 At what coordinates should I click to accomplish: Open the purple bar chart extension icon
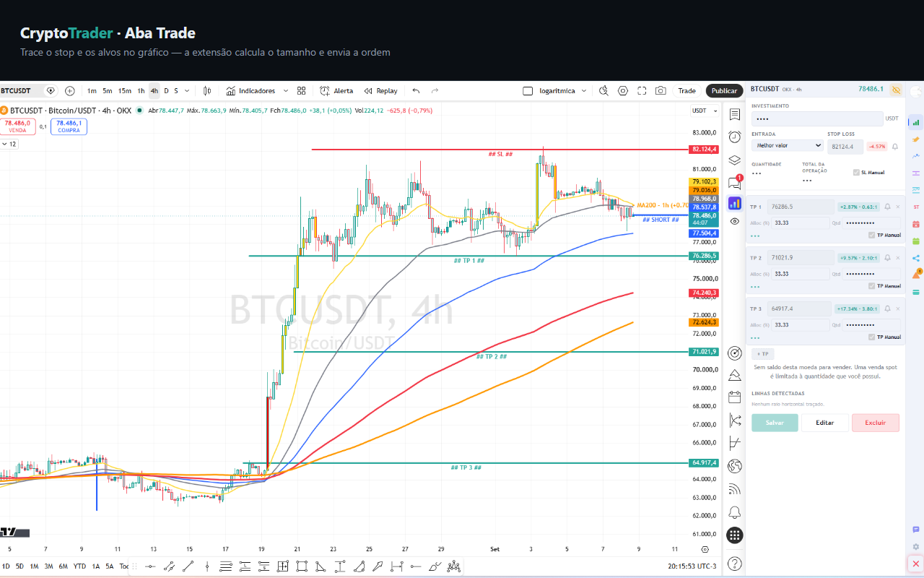pos(735,204)
